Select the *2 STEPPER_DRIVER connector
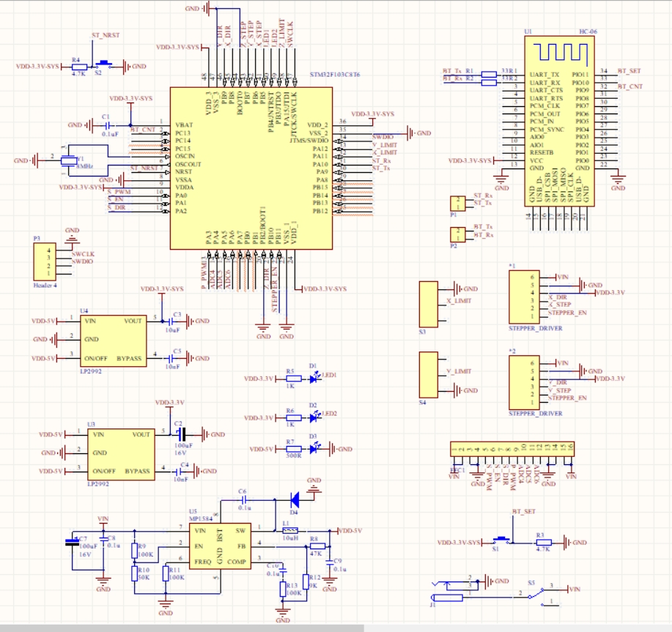Screen dimensions: 672x632 (524, 382)
